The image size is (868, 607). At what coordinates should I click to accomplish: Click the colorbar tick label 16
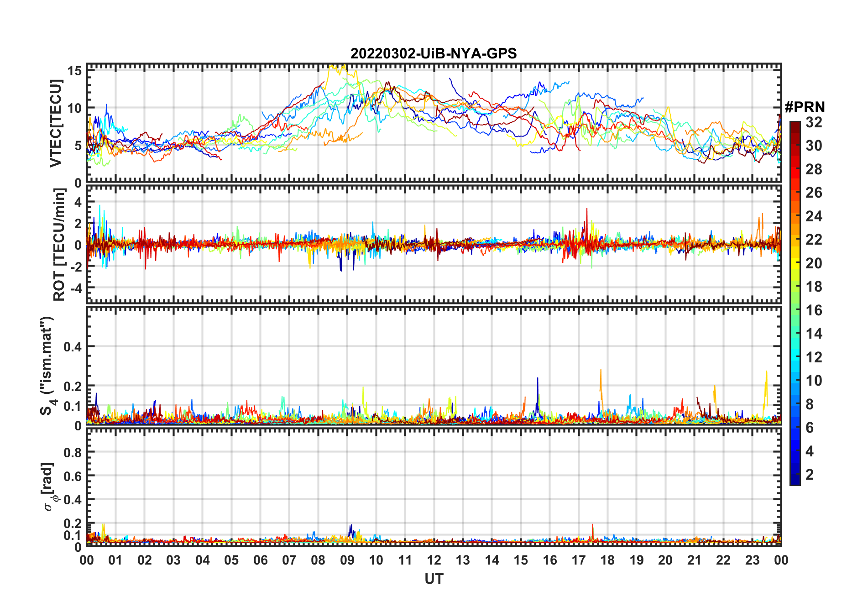tap(814, 310)
